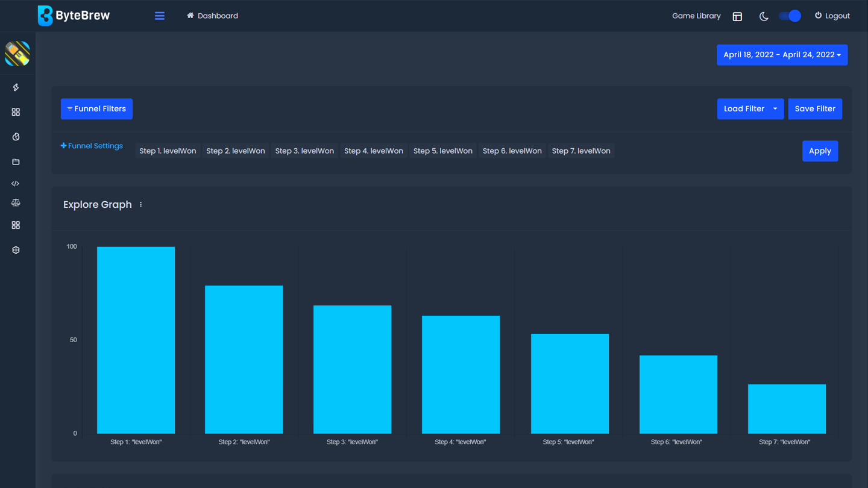Click the Explore Graph heading
868x488 pixels.
pyautogui.click(x=98, y=205)
